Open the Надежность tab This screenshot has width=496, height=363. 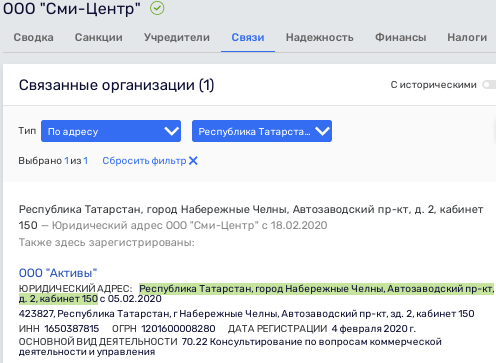point(319,37)
